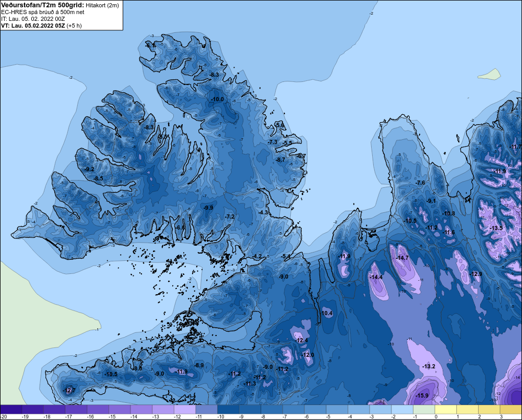Click the legend swatch starting at 3
Image resolution: width=522 pixels, height=420 pixels.
pyautogui.click(x=511, y=410)
